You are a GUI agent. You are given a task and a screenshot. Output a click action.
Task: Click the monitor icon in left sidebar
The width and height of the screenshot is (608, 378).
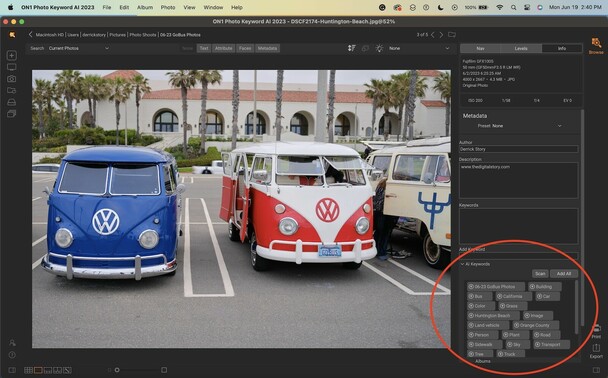12,67
